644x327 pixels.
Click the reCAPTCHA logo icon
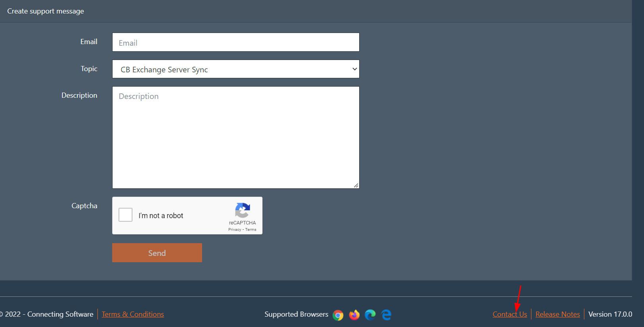(x=243, y=210)
